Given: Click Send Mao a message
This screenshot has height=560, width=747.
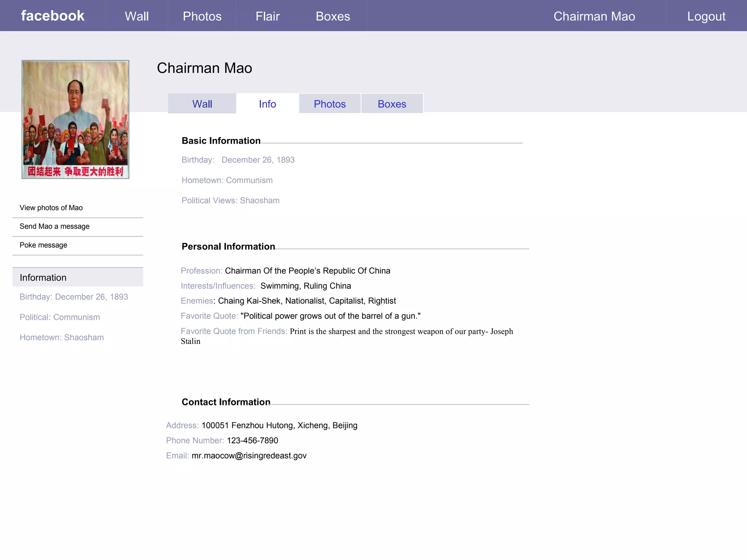Looking at the screenshot, I should pyautogui.click(x=54, y=226).
